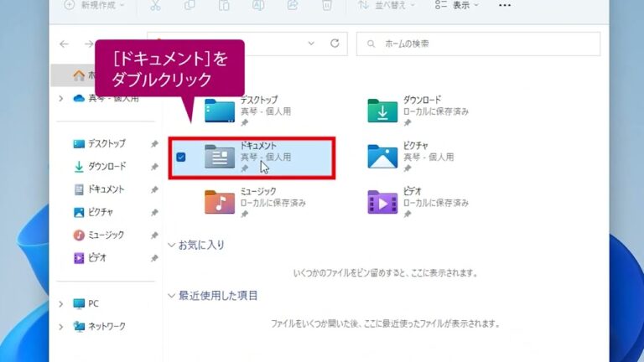The image size is (644, 362).
Task: Click the Share toolbar icon
Action: click(x=293, y=5)
